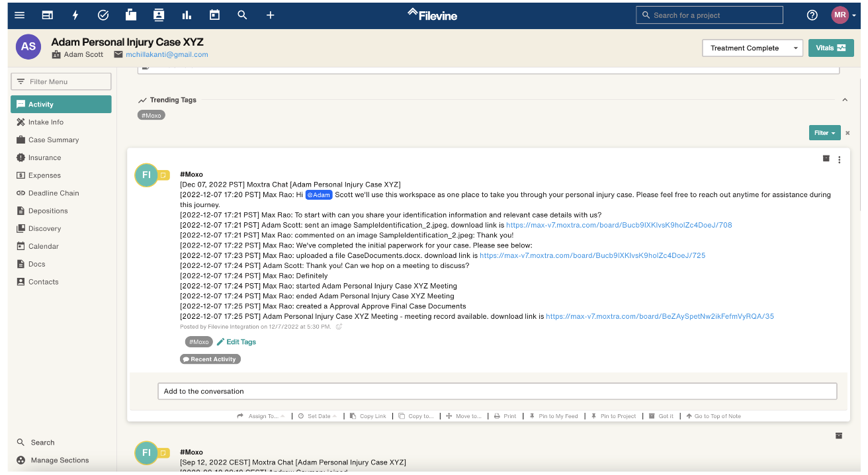Expand the Filter dropdown button
Image resolution: width=868 pixels, height=475 pixels.
[824, 133]
